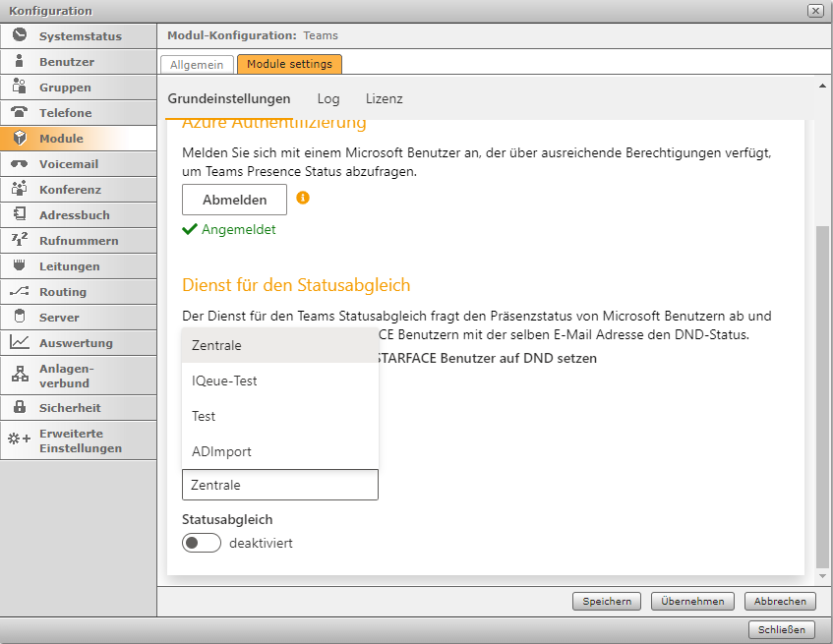Open the Routing sidebar entry
The width and height of the screenshot is (833, 644).
[63, 292]
